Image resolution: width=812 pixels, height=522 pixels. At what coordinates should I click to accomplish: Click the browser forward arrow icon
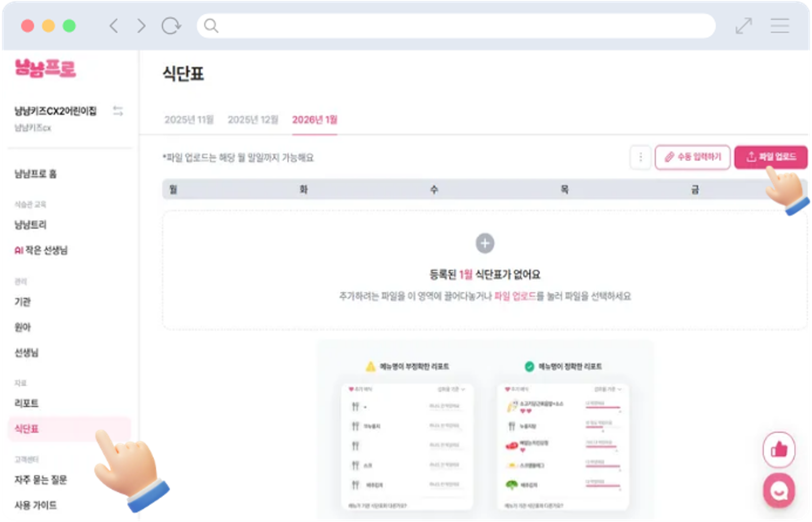pyautogui.click(x=141, y=26)
